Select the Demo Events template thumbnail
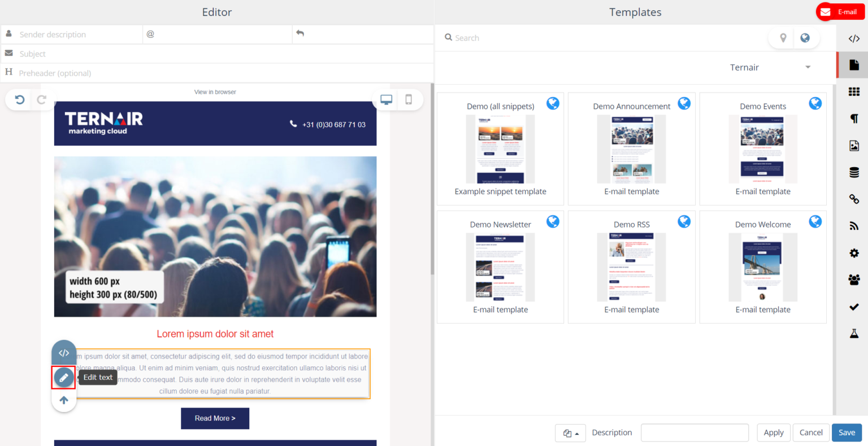 [x=763, y=149]
